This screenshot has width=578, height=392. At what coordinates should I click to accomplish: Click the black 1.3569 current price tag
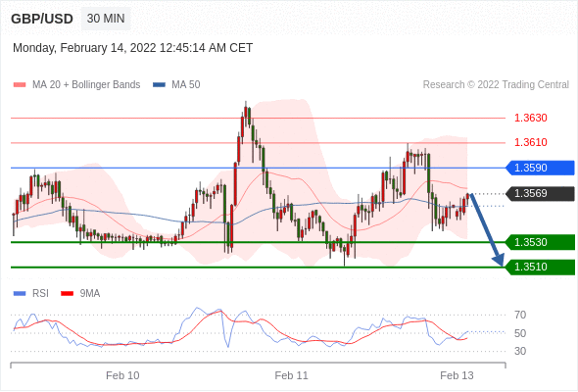point(540,194)
